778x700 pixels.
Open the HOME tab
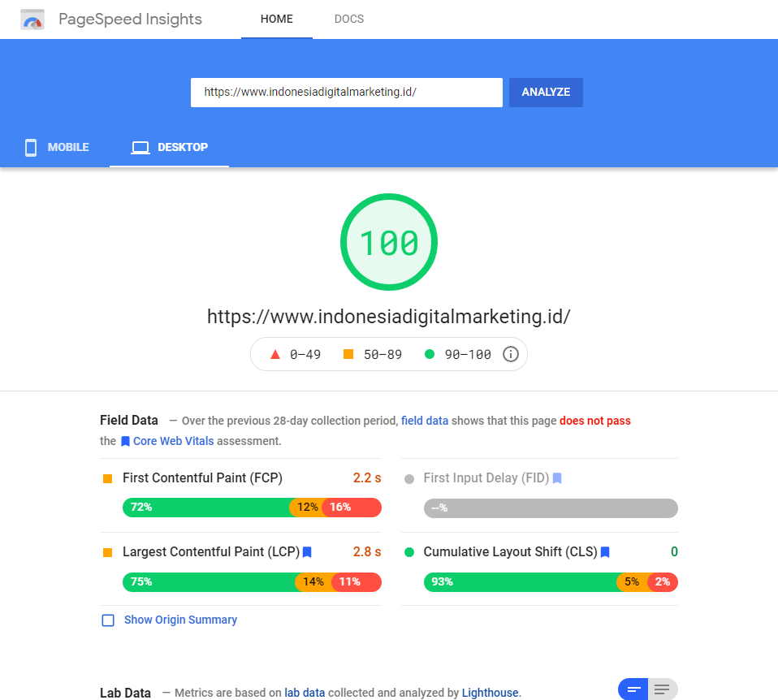(x=276, y=19)
